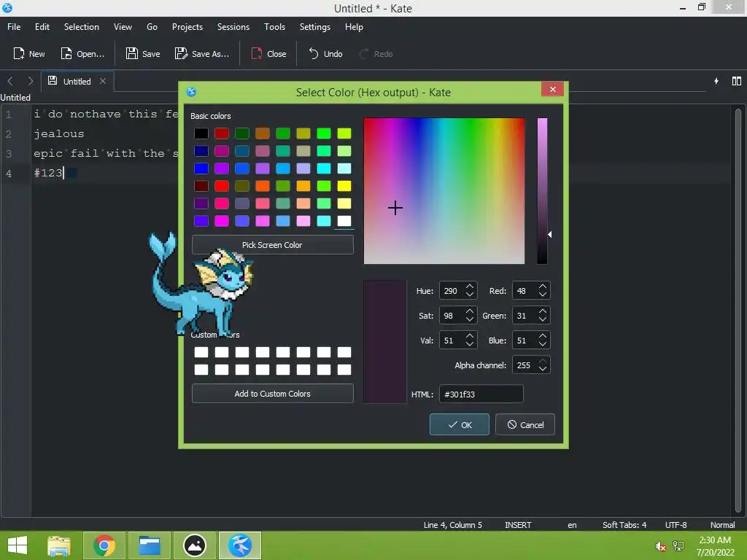Decrease Alpha channel with down arrow

click(x=543, y=369)
